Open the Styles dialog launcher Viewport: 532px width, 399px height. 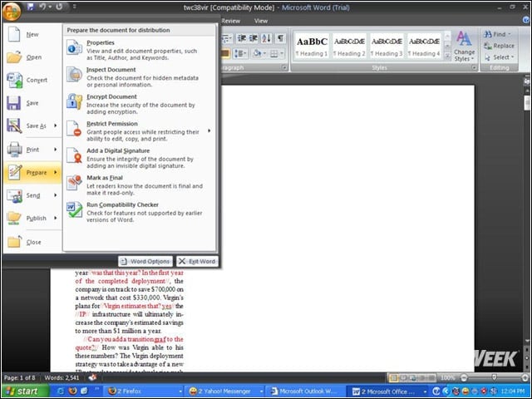474,68
